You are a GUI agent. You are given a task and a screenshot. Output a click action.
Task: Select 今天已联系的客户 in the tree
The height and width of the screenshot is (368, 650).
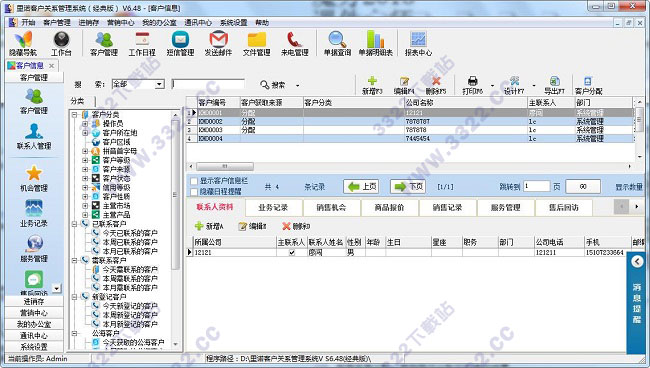pyautogui.click(x=130, y=233)
